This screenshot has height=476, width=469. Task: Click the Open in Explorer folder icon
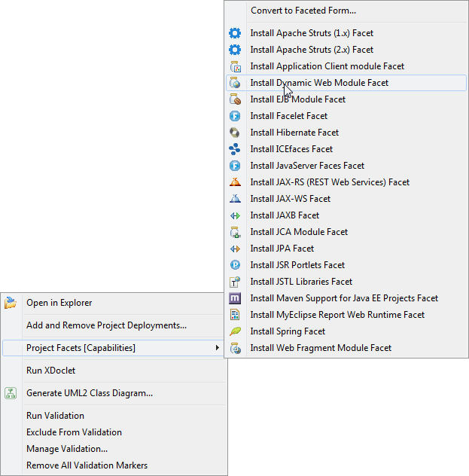11,303
